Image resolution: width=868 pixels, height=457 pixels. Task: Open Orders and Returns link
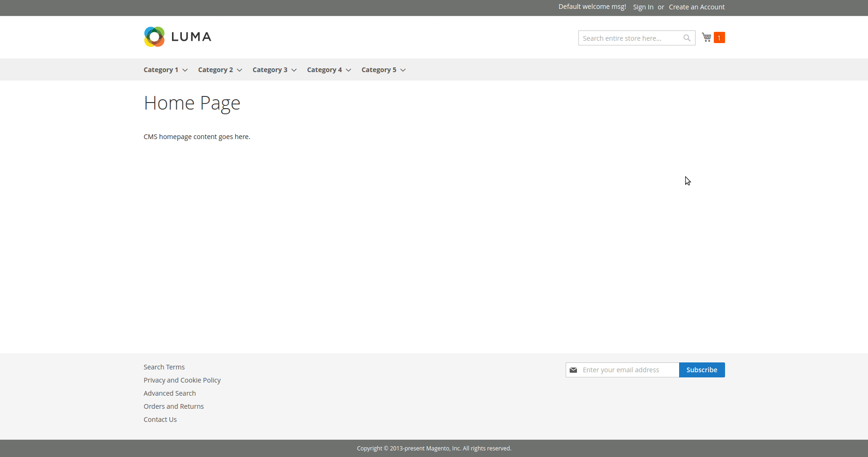[173, 406]
